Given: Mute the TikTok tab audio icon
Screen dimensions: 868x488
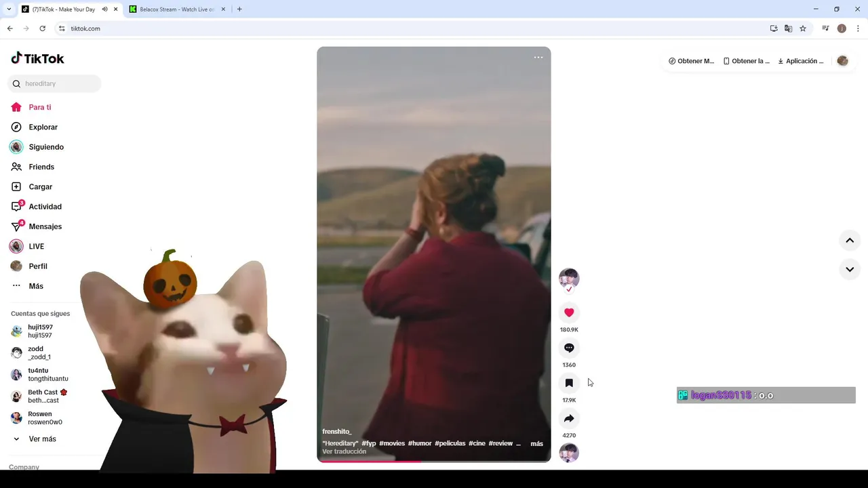Looking at the screenshot, I should pyautogui.click(x=104, y=9).
